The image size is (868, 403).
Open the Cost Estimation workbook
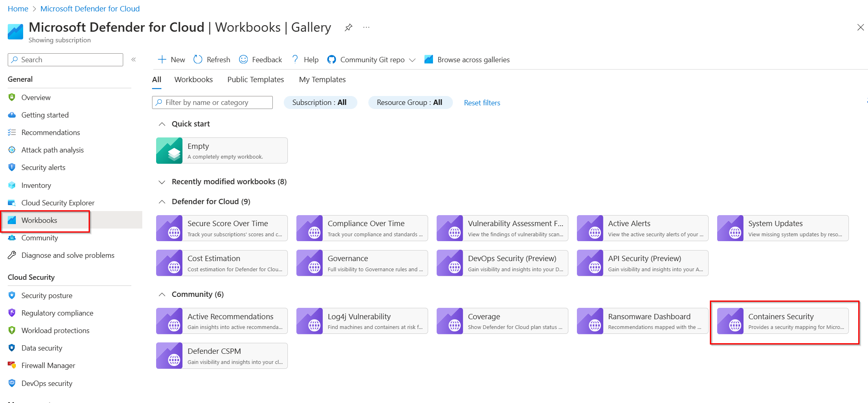coord(222,263)
